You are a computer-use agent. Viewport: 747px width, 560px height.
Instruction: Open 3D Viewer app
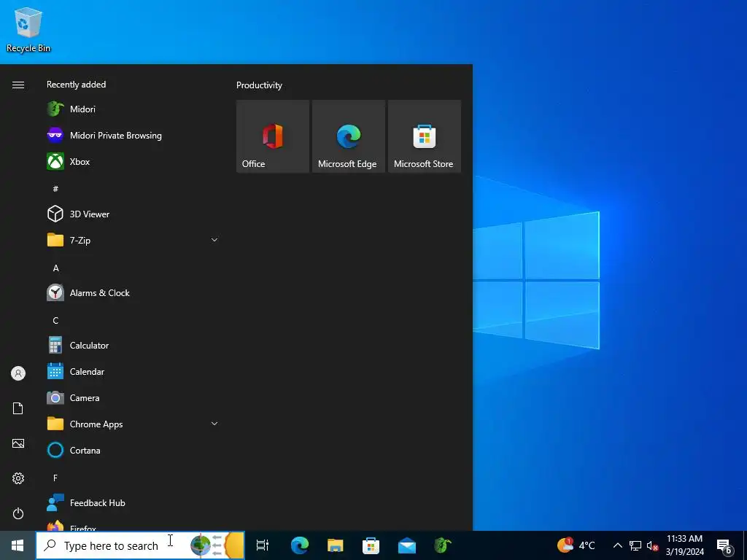click(x=133, y=214)
